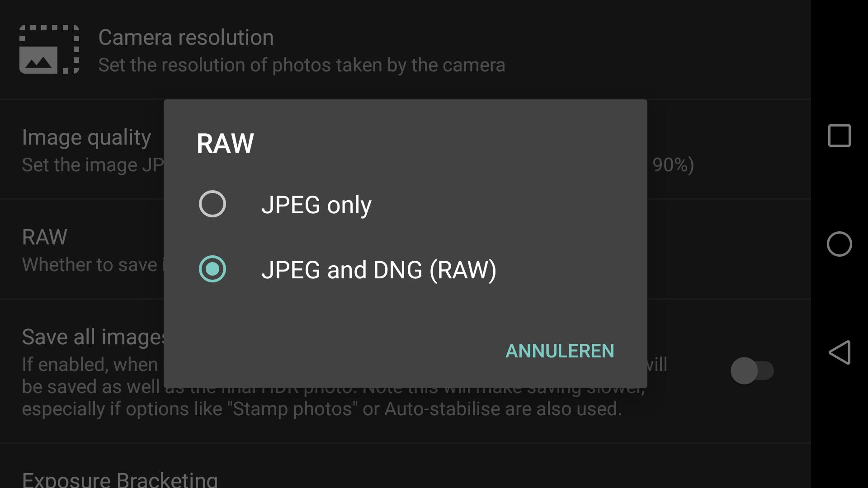
Task: Tap the RAW setting in background list
Action: click(45, 237)
